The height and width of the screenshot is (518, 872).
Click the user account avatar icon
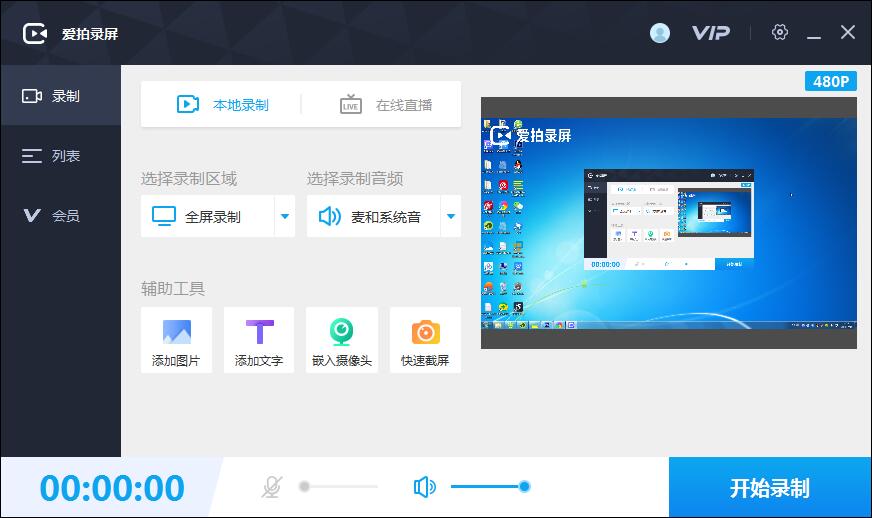click(x=660, y=33)
